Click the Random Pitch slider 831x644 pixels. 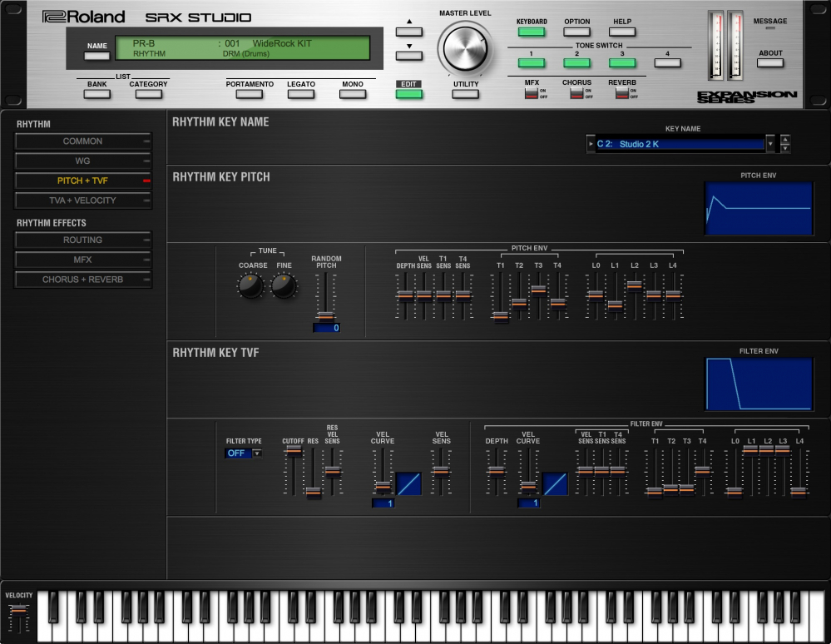[x=325, y=315]
